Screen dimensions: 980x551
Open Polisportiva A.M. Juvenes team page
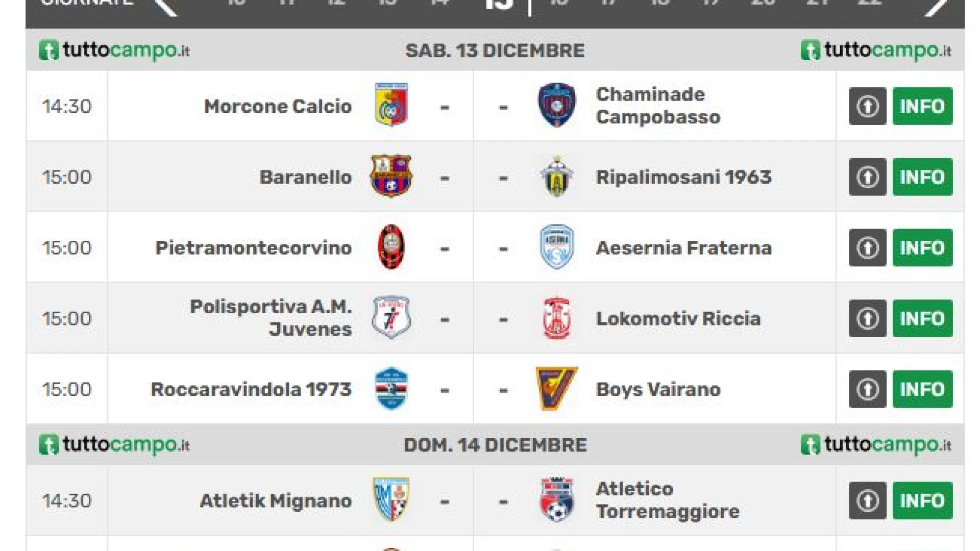tap(271, 318)
